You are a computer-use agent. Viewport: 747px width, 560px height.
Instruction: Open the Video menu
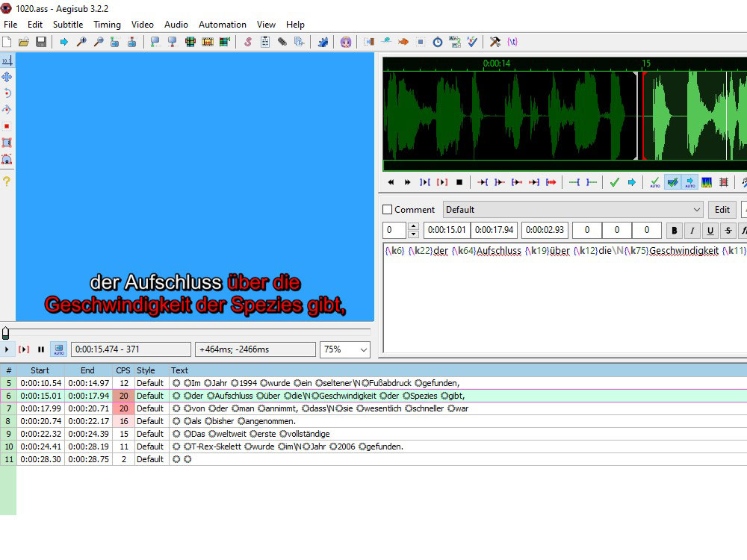click(143, 25)
